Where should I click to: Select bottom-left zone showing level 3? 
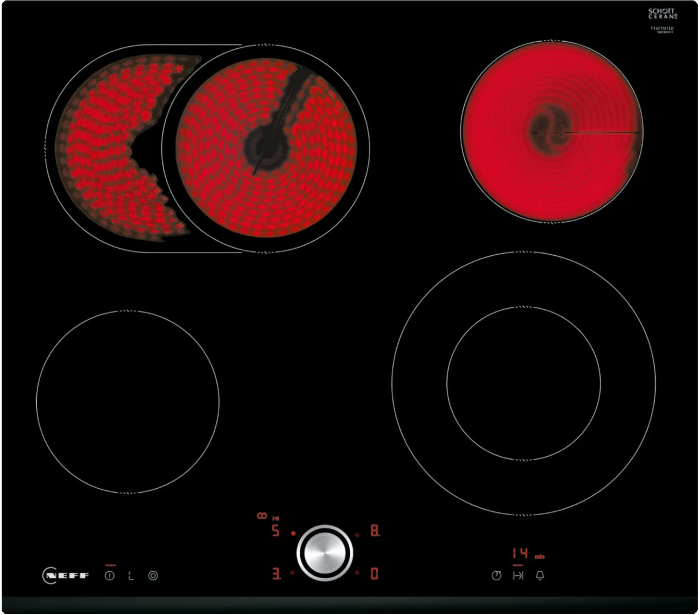tap(277, 574)
